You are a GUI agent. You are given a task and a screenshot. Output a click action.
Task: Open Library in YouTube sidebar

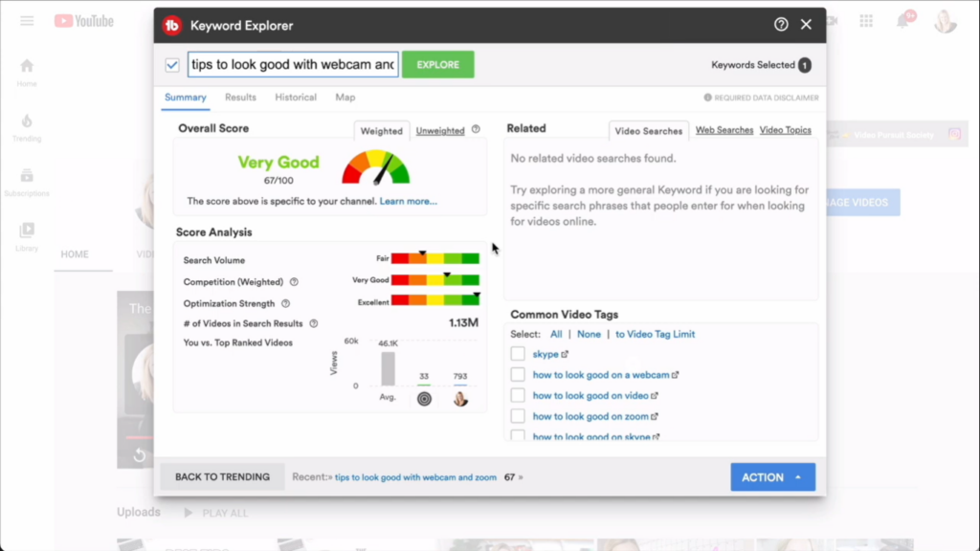click(x=27, y=237)
